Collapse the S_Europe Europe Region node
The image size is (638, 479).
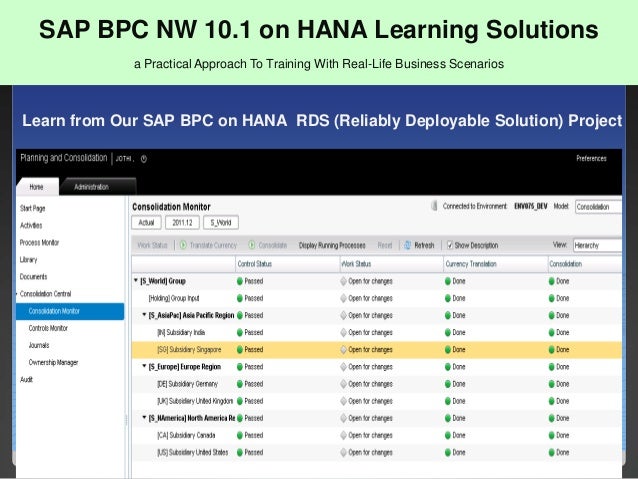coord(144,366)
